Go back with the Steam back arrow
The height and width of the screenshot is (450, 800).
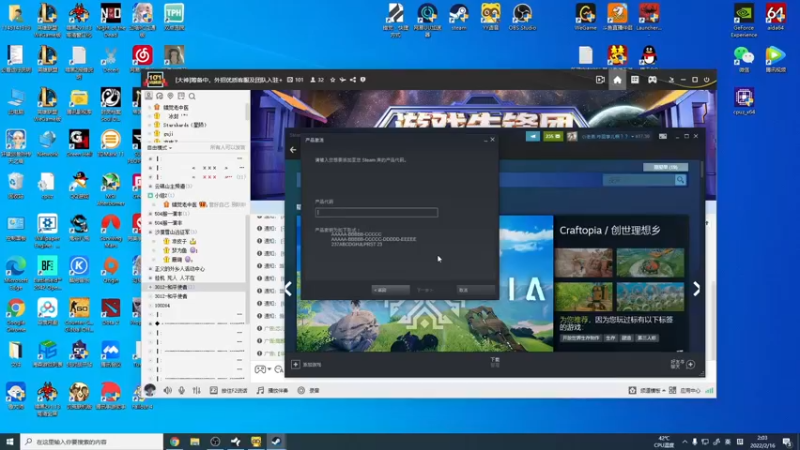[x=293, y=150]
